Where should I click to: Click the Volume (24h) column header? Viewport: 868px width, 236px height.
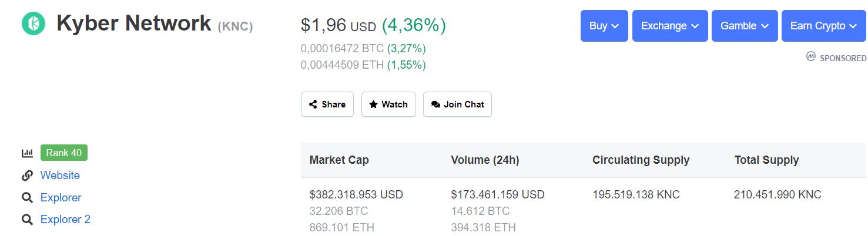click(x=485, y=160)
